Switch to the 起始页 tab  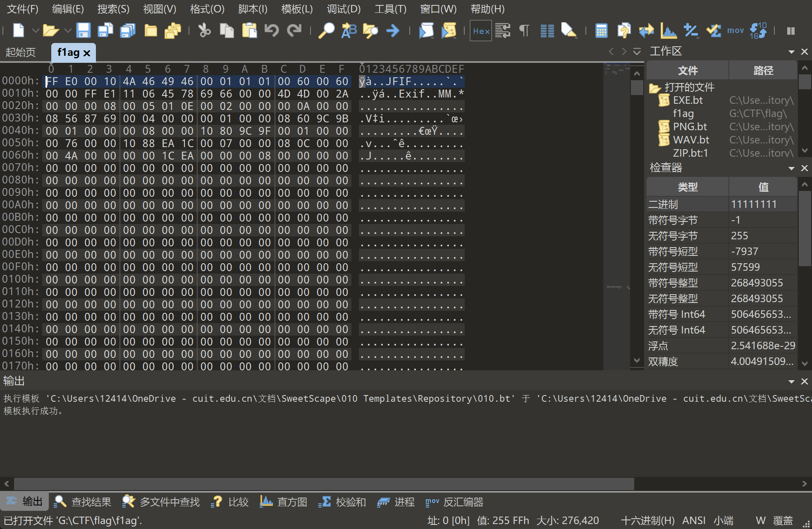[21, 52]
